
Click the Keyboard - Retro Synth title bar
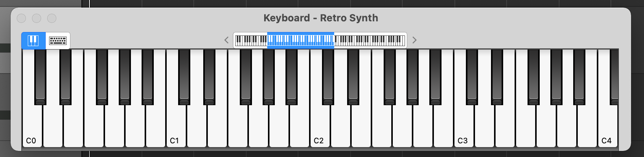click(321, 18)
